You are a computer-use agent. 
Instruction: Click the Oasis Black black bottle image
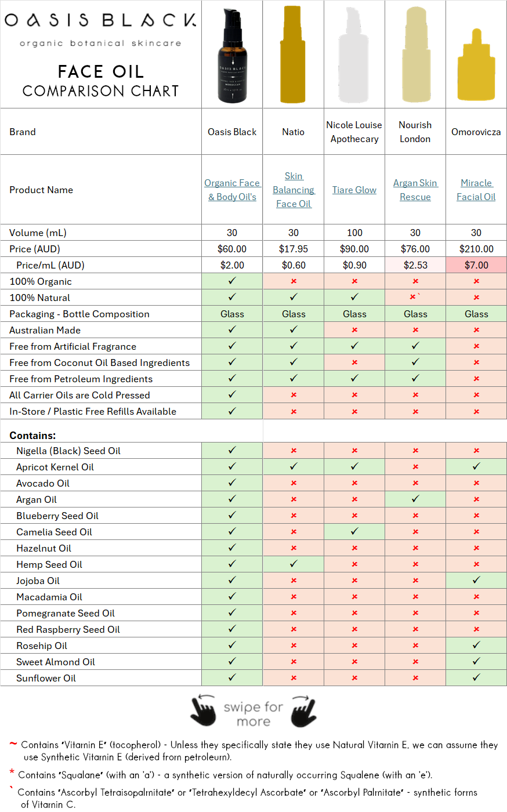(x=232, y=56)
